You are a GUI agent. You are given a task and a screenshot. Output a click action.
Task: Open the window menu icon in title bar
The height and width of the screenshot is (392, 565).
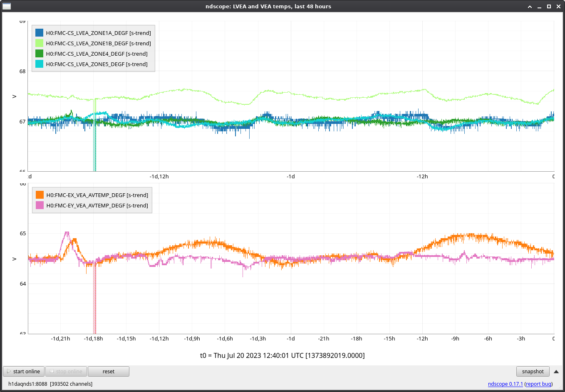[7, 6]
